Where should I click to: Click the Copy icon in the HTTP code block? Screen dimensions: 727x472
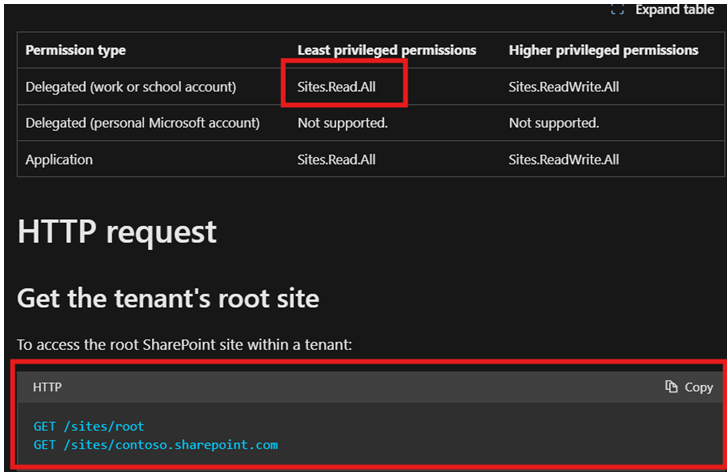[x=671, y=386]
